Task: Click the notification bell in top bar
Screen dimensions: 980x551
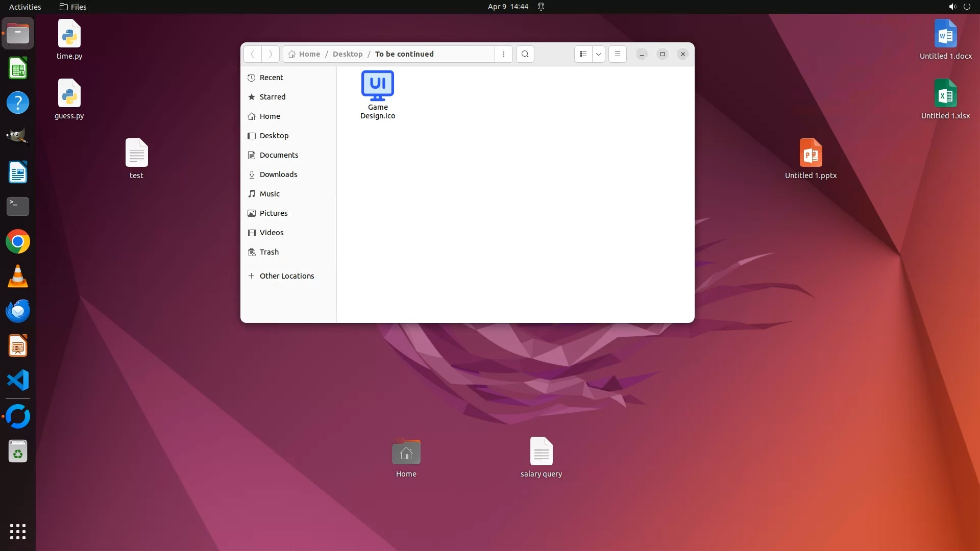Action: point(541,7)
